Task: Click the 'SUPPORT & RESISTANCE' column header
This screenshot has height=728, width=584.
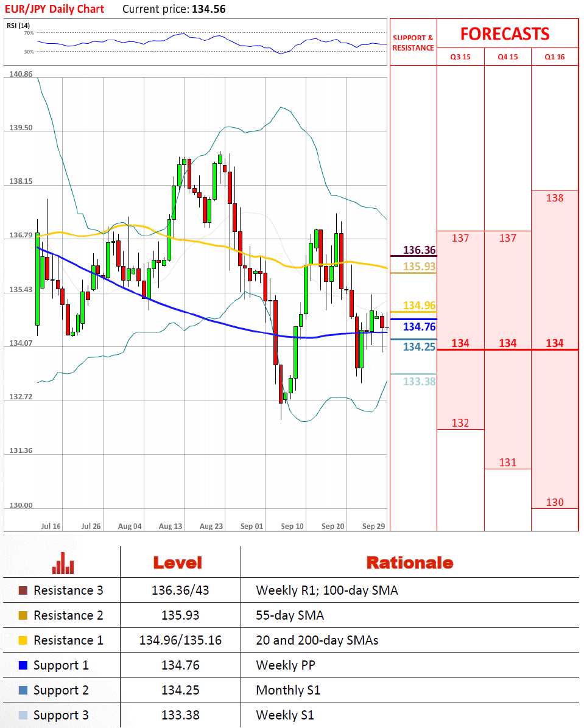Action: tap(413, 43)
